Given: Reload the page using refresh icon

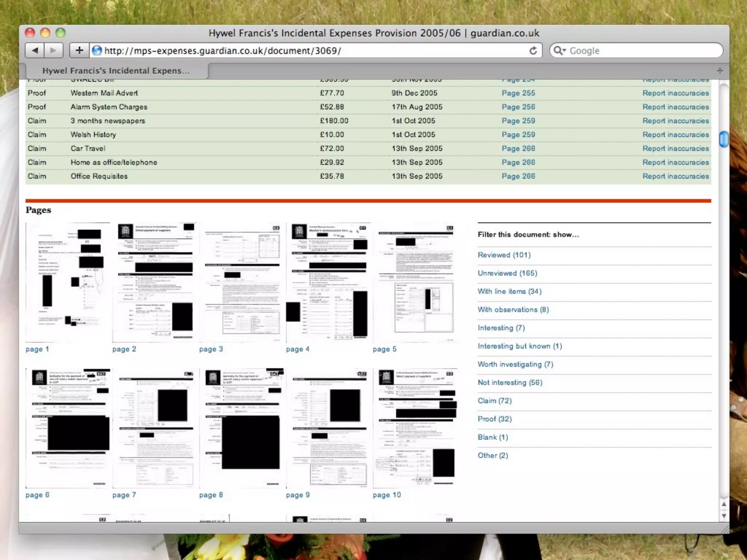Looking at the screenshot, I should (533, 51).
